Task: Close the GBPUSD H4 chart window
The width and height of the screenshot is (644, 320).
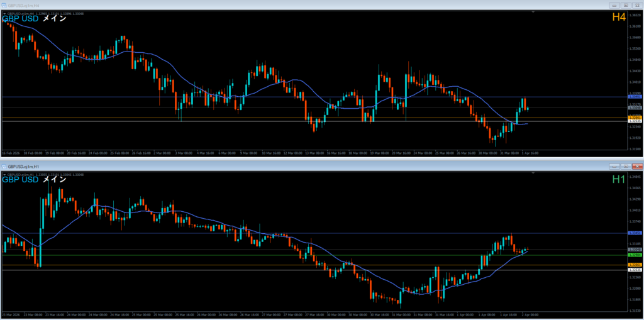Action: coord(636,5)
